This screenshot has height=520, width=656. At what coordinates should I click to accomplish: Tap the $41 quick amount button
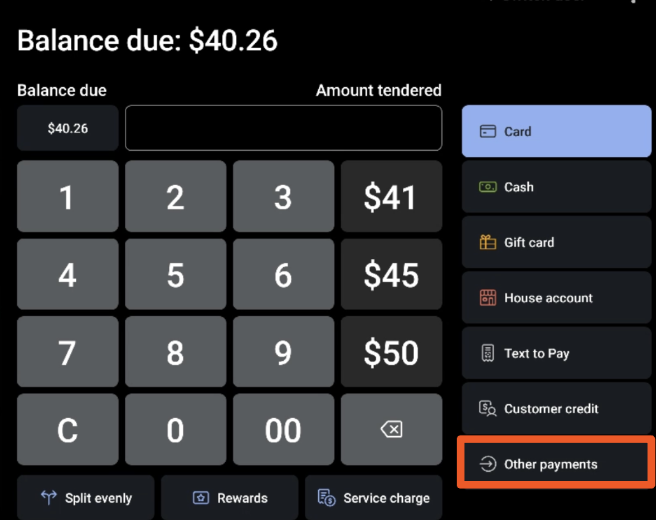391,197
